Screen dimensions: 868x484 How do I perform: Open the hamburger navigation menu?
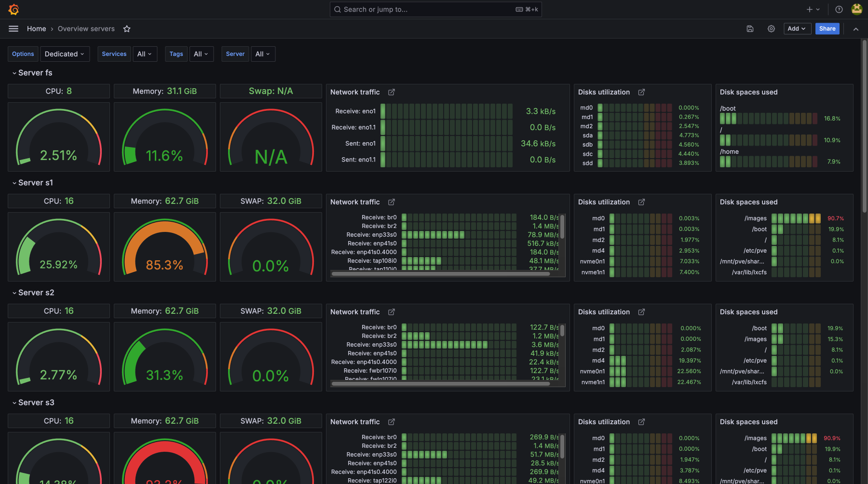pos(14,29)
